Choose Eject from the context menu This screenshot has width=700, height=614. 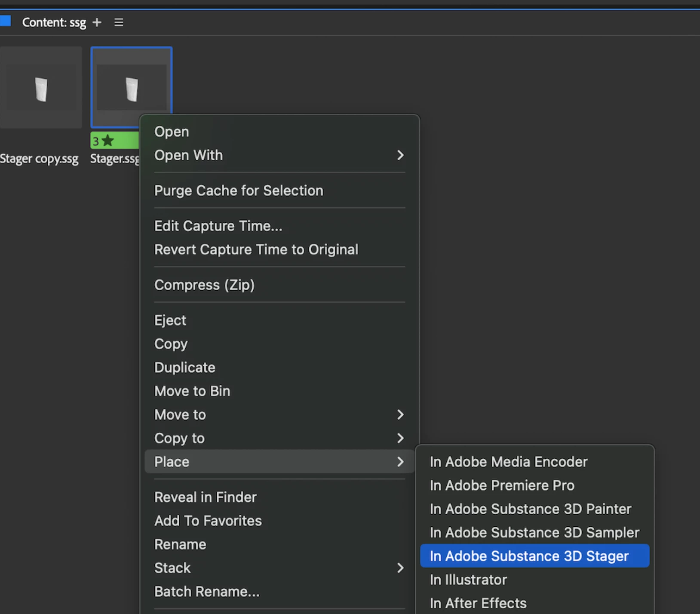[x=279, y=320]
